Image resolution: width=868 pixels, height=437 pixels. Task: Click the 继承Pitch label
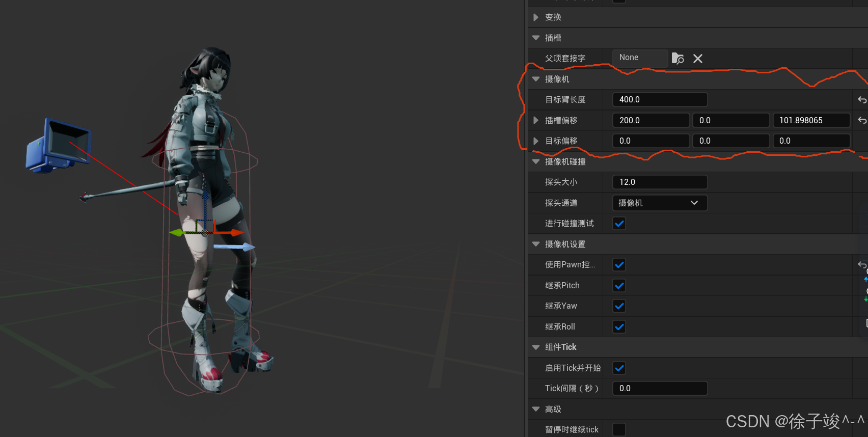(562, 286)
